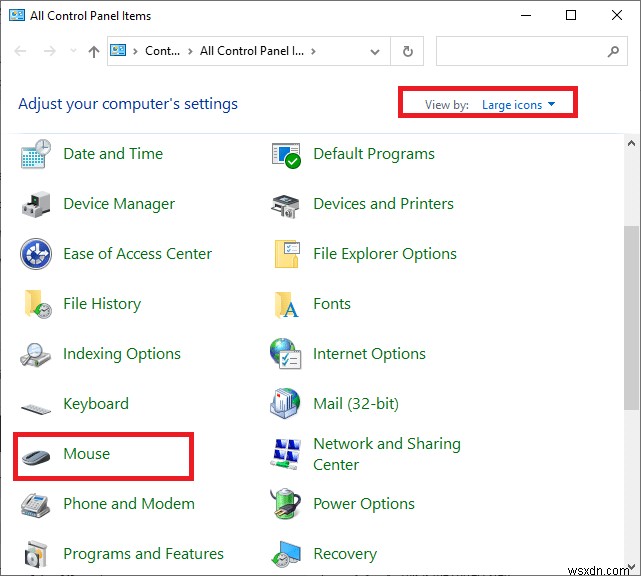Open the Indexing Options text link
This screenshot has width=641, height=581.
click(x=122, y=354)
